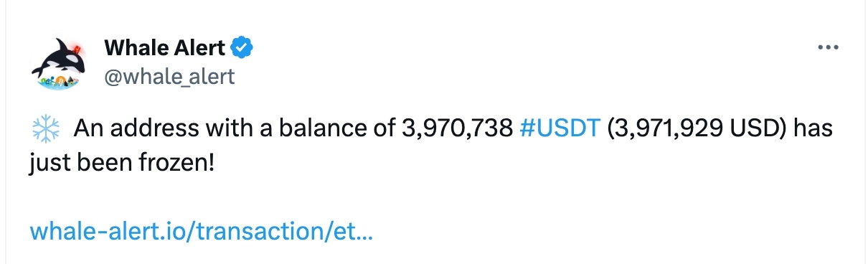The width and height of the screenshot is (868, 264).
Task: Click the word "has" ending first line
Action: tap(813, 130)
